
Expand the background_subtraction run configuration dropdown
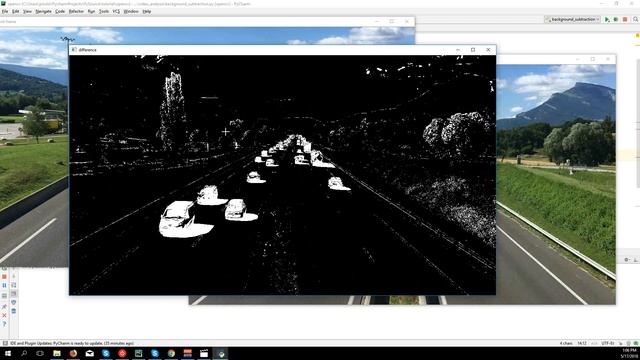pos(572,19)
